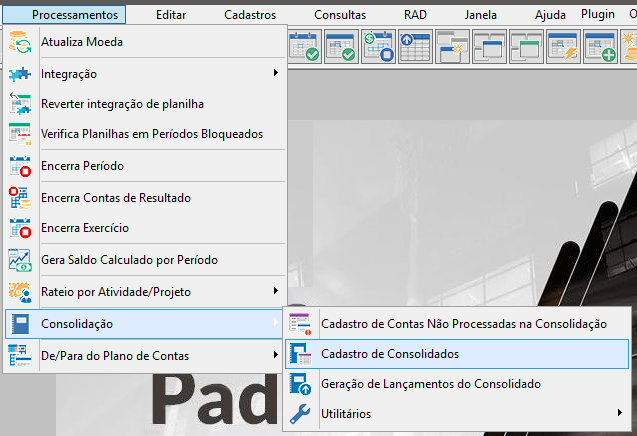Open the Ajuda menu

coord(550,15)
